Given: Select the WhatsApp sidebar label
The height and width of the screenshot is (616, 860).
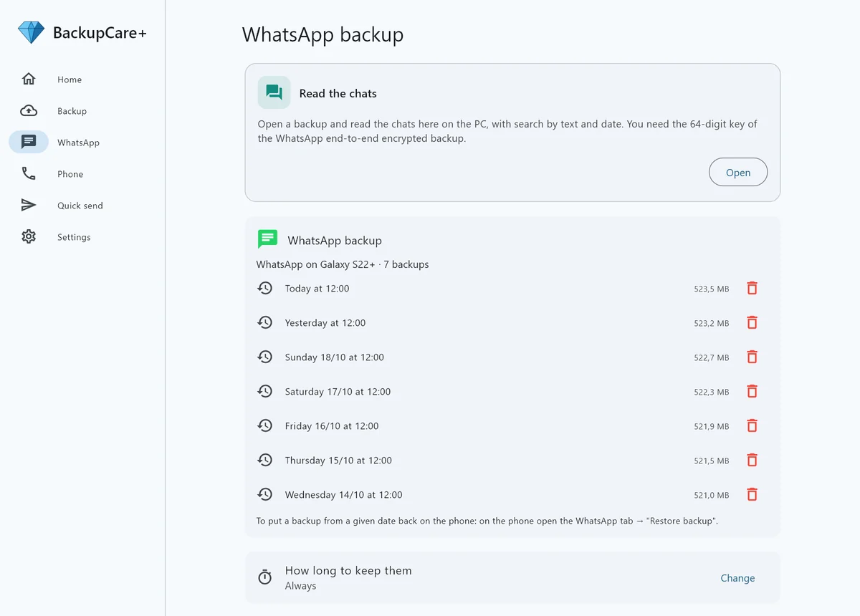Looking at the screenshot, I should pyautogui.click(x=78, y=143).
